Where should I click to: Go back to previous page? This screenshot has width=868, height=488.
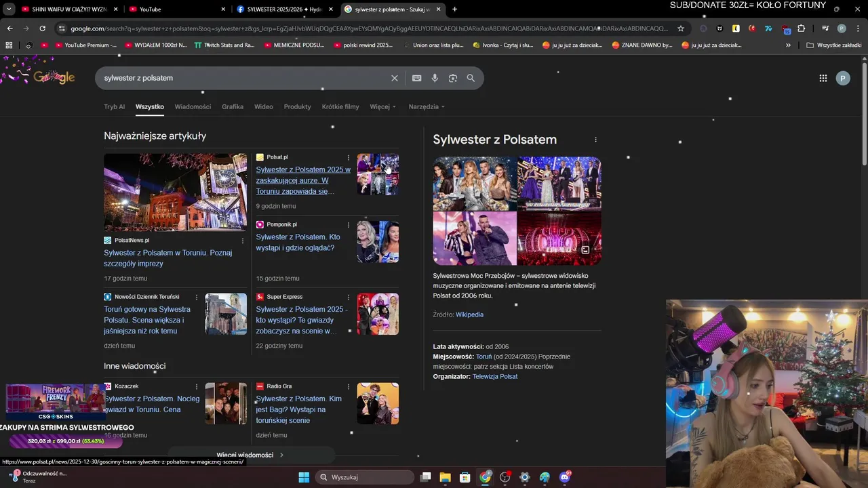(x=9, y=28)
